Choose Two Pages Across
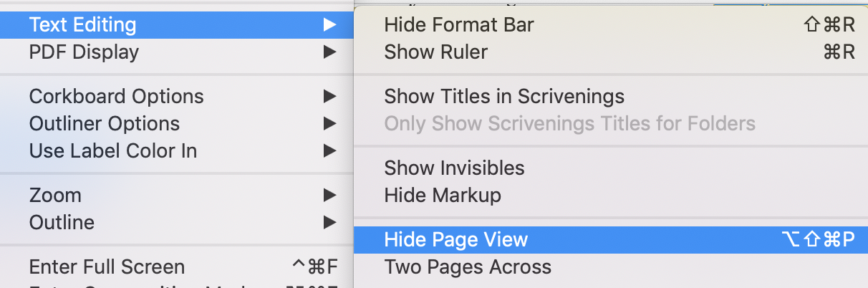The width and height of the screenshot is (868, 288). tap(611, 267)
